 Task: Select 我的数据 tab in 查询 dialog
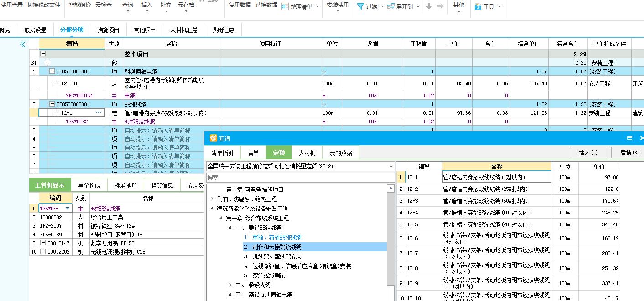[x=341, y=153]
